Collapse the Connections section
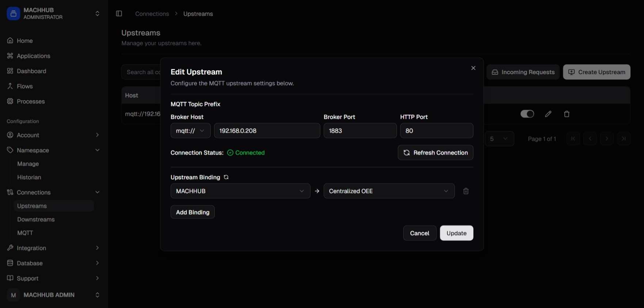The image size is (644, 308). pos(54,192)
